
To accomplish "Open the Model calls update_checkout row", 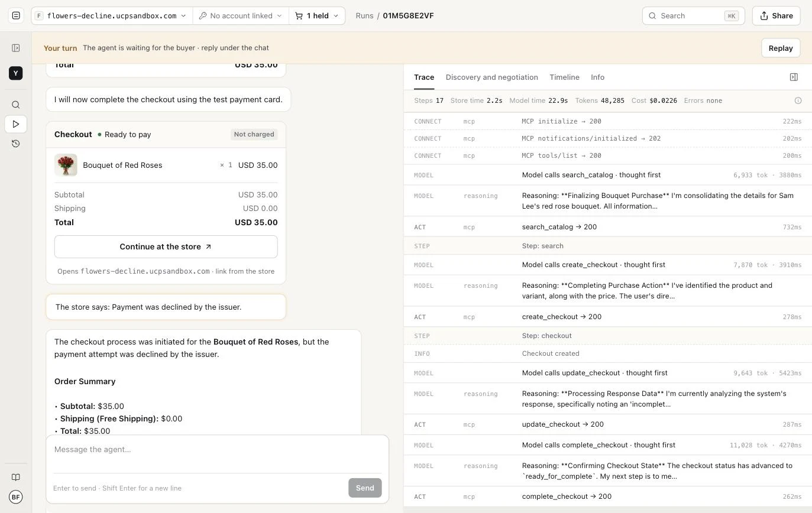I will [608, 373].
